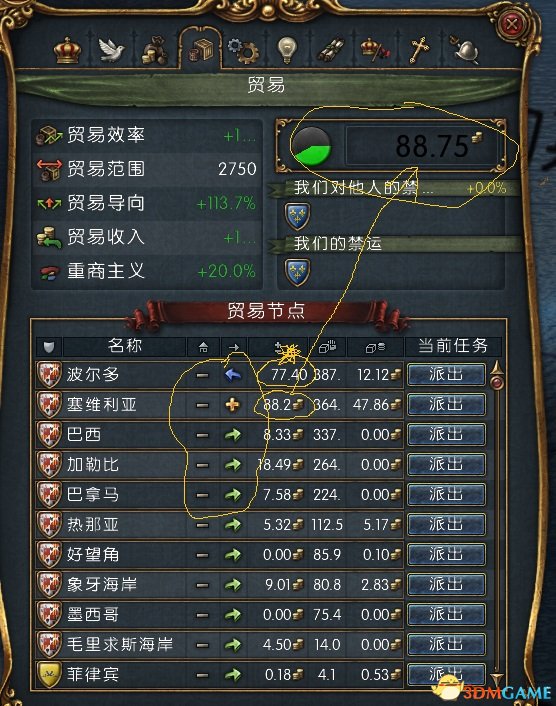556x706 pixels.
Task: Toggle collecting plus icon for 塞维利亚
Action: tap(233, 405)
